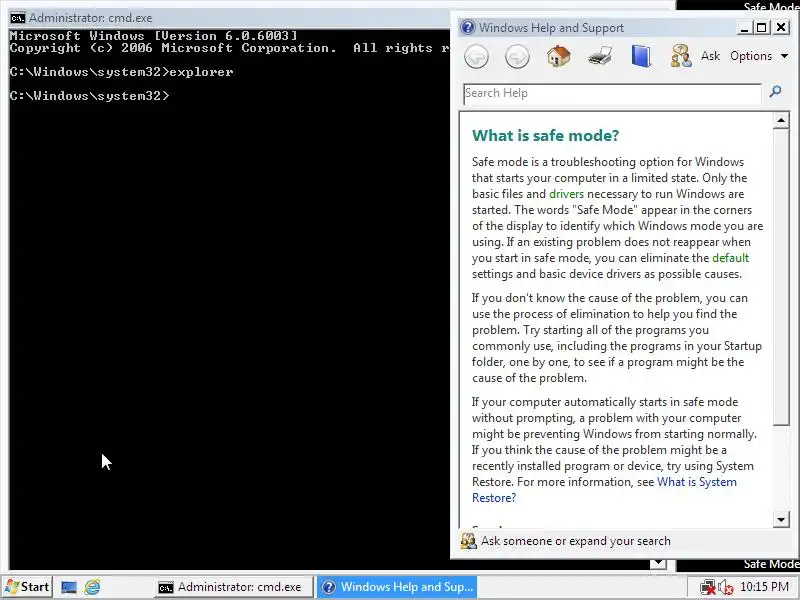Click the network tray icon
The height and width of the screenshot is (600, 800).
(x=707, y=588)
